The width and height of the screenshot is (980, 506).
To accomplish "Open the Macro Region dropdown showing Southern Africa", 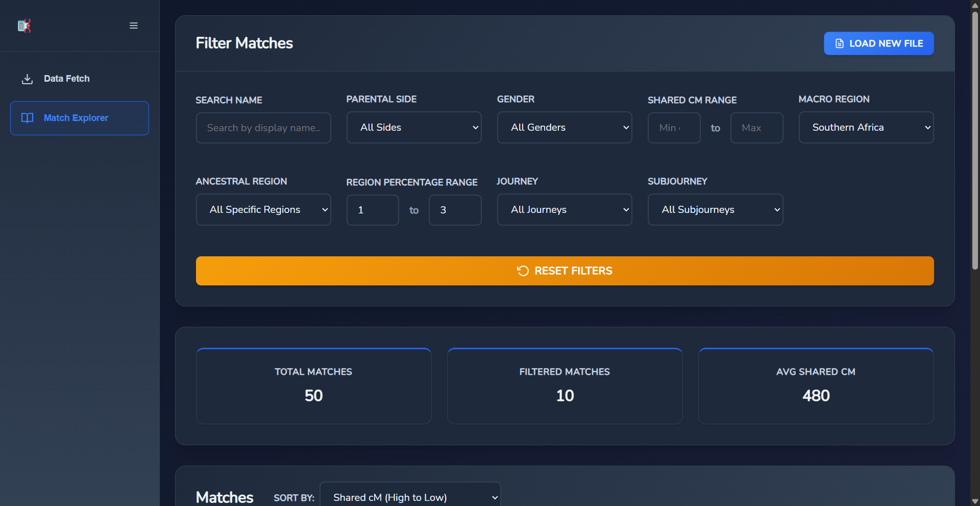I will click(x=866, y=128).
